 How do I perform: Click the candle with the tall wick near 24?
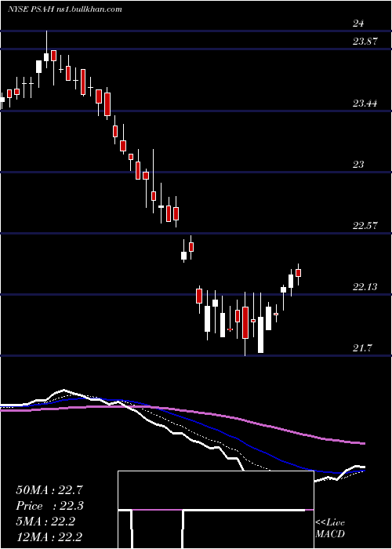coord(46,57)
